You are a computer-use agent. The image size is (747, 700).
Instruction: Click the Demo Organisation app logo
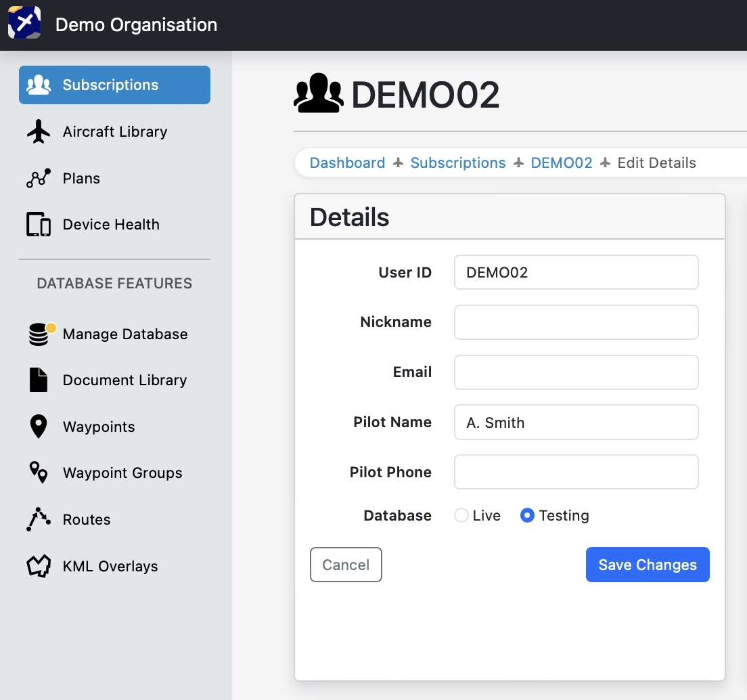(24, 22)
